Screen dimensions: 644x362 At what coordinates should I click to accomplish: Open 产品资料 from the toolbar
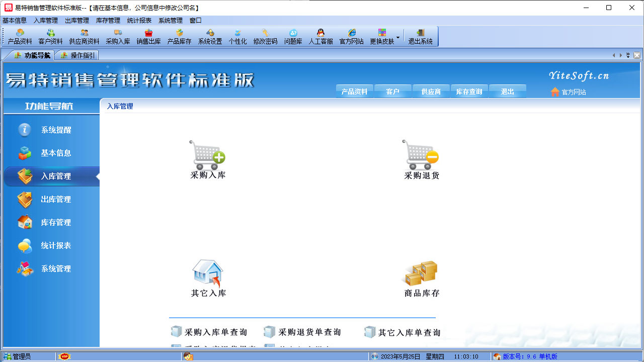tap(20, 36)
